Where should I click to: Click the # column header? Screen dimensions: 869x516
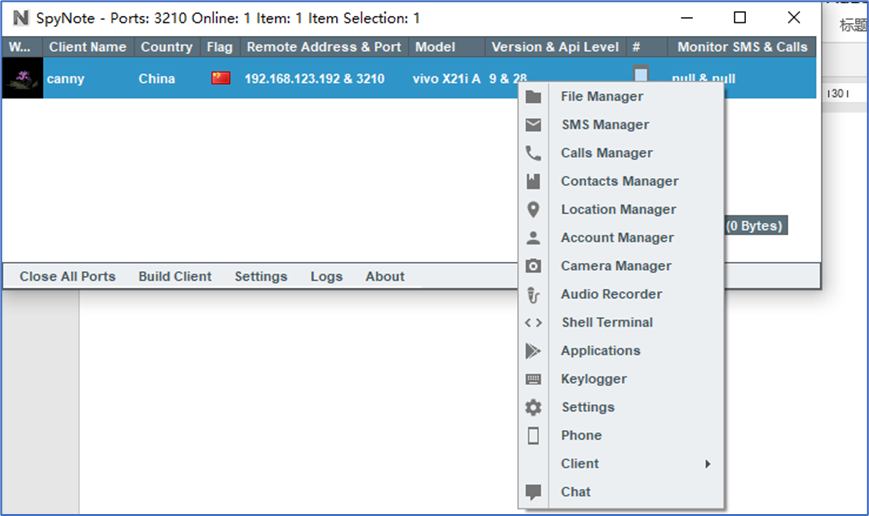click(647, 47)
